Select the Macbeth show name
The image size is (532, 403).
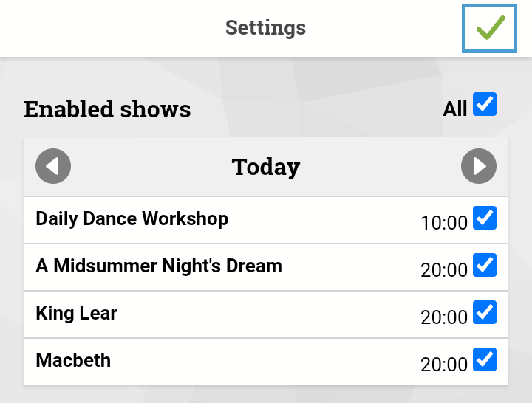[73, 360]
